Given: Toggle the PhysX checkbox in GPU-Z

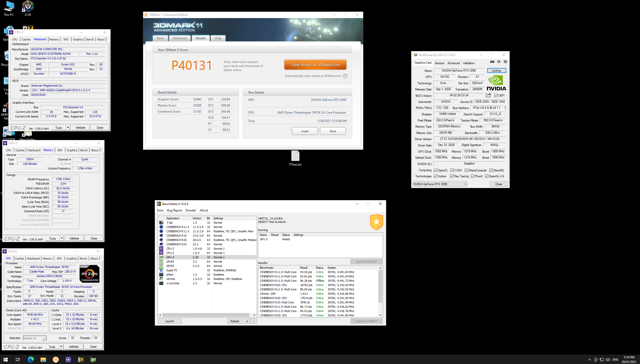Looking at the screenshot, I should (x=472, y=176).
